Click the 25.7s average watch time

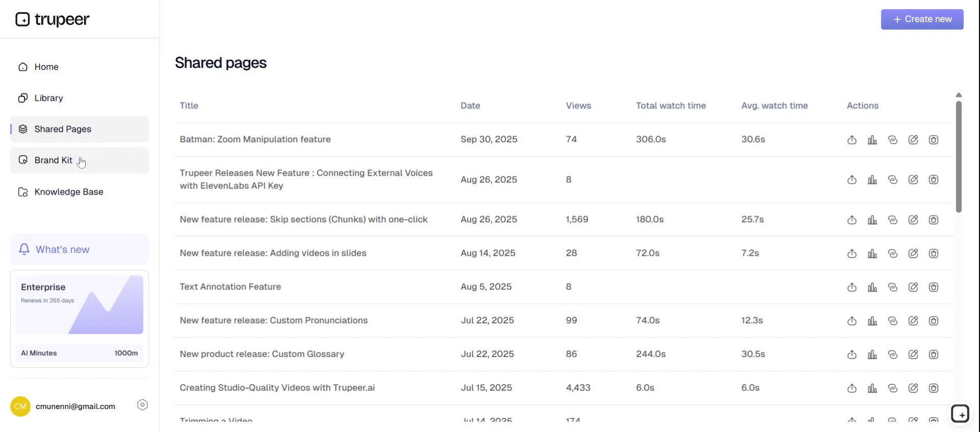coord(752,220)
